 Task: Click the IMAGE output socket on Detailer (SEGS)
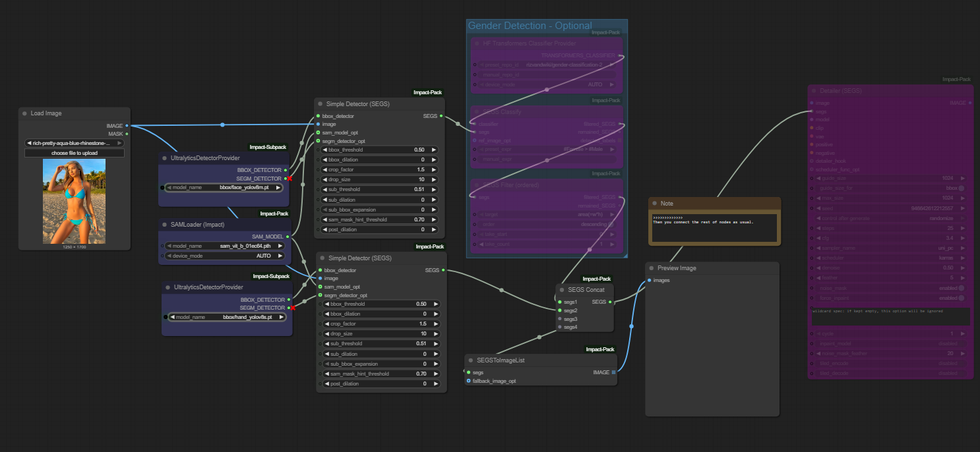[x=969, y=103]
